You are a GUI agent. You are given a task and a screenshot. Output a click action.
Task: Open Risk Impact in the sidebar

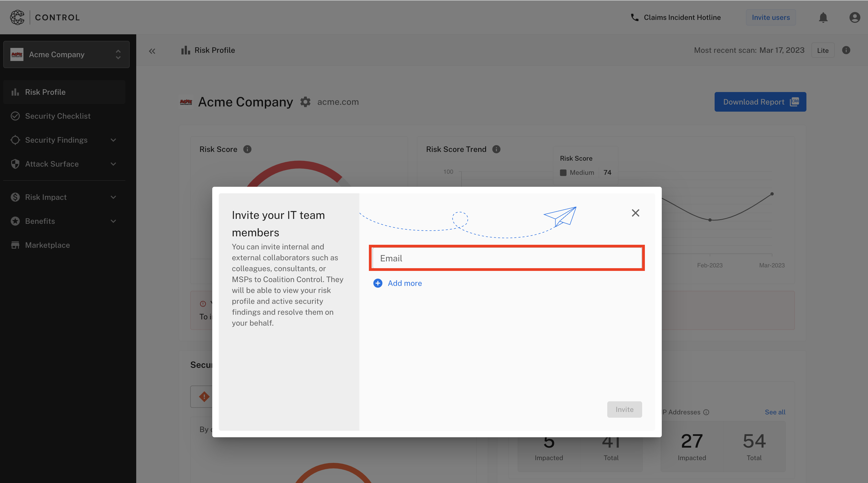pos(64,197)
